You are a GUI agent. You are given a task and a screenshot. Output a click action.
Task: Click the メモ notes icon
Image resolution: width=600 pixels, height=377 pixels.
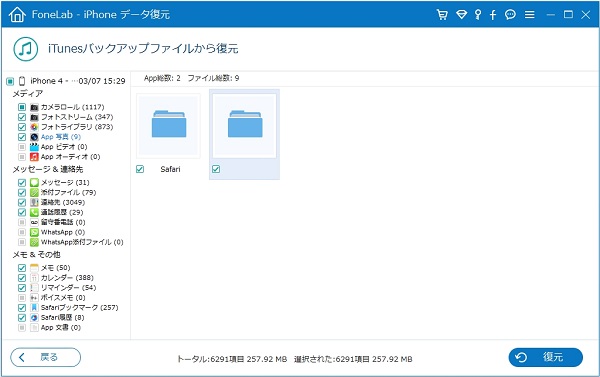click(34, 268)
